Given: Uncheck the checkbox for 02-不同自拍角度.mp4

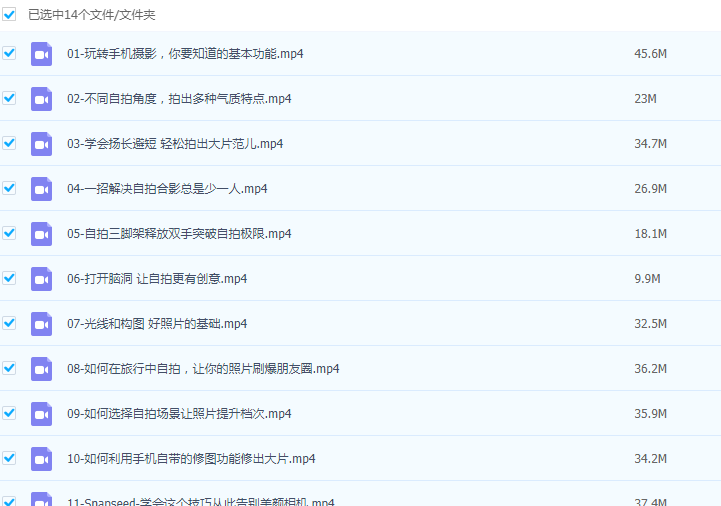Looking at the screenshot, I should click(x=9, y=98).
